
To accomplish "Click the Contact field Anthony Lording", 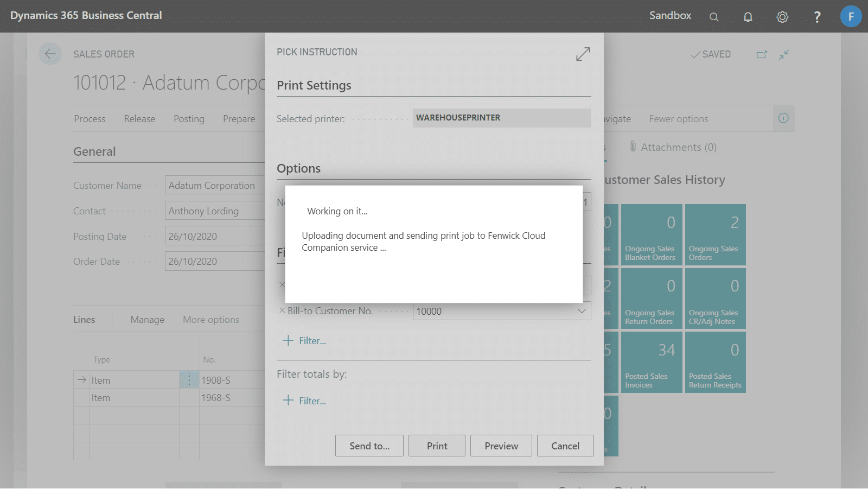I will point(215,211).
